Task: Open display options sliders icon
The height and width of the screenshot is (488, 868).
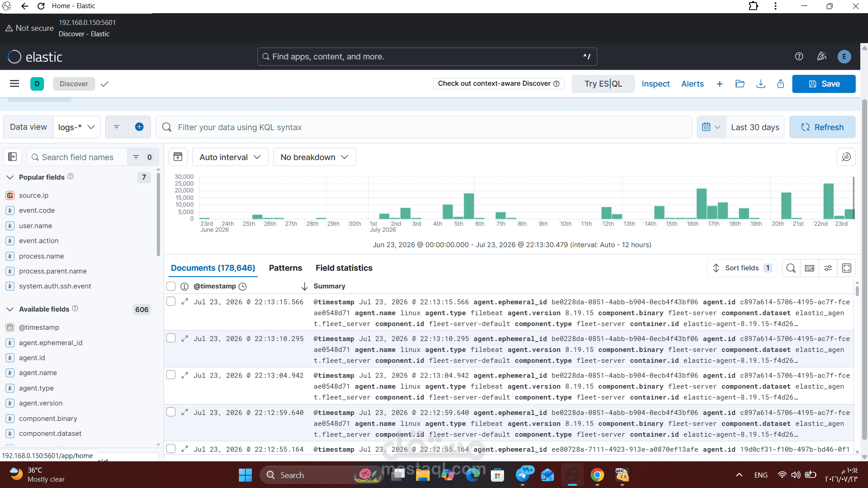Action: [828, 268]
